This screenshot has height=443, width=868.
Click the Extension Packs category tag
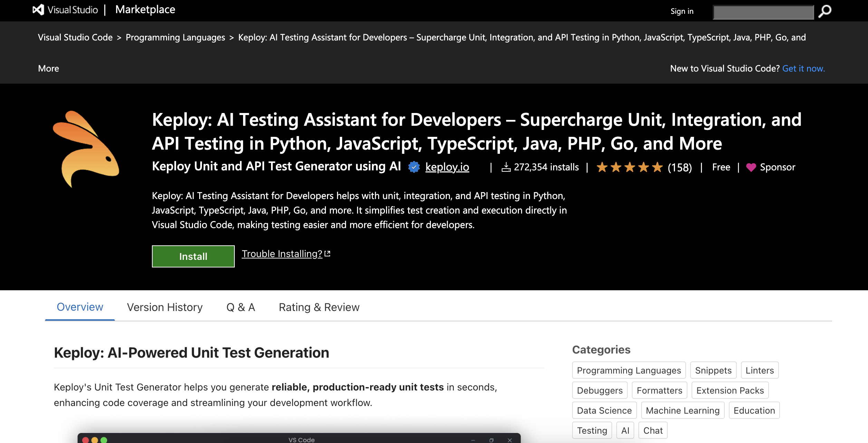point(730,390)
